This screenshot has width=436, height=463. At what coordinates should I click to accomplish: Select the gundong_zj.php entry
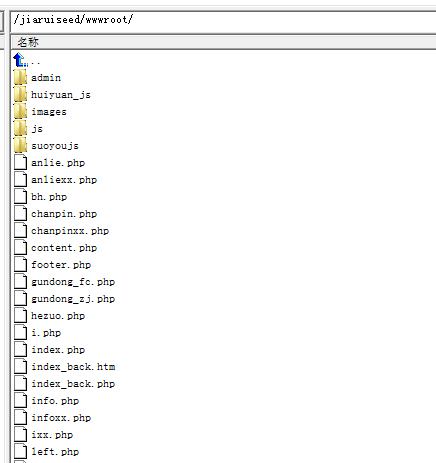point(73,299)
